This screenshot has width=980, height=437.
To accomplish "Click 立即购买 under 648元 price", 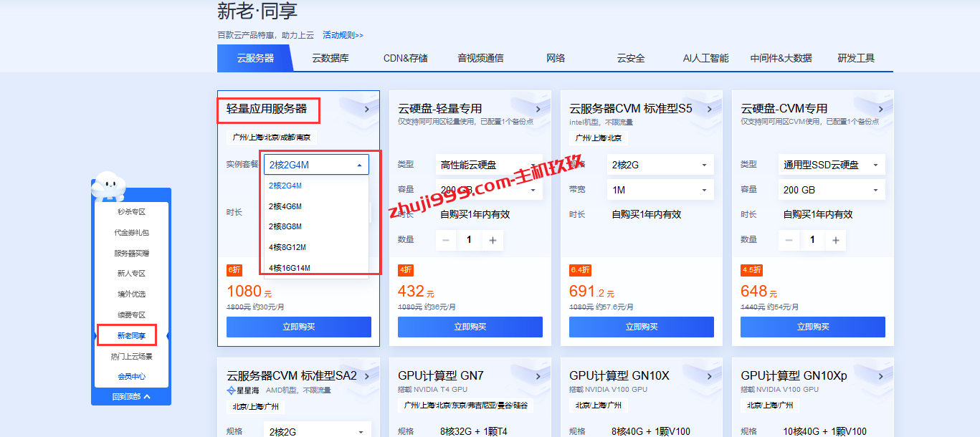I will [x=813, y=327].
